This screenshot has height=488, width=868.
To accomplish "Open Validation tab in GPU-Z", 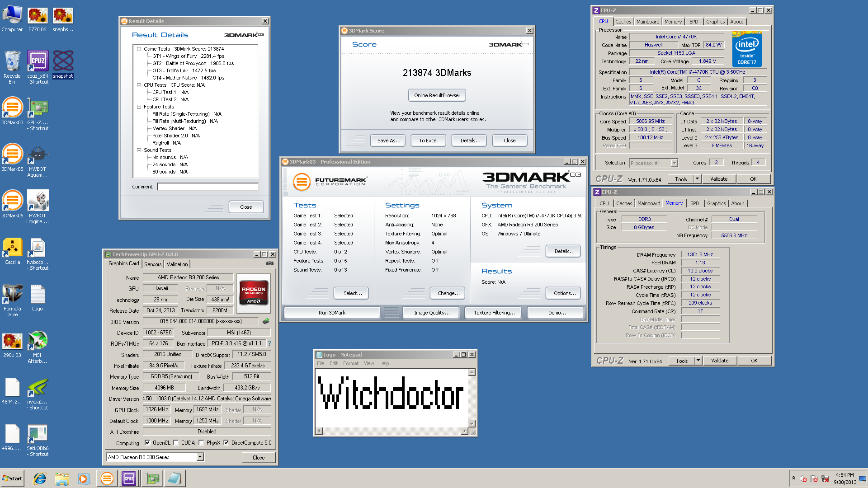I will (x=177, y=264).
